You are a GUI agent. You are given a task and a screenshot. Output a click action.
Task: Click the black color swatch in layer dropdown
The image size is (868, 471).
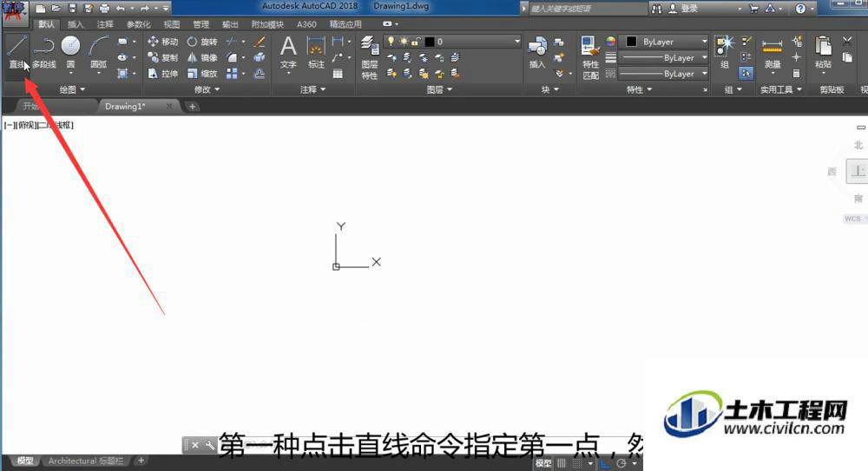[429, 42]
